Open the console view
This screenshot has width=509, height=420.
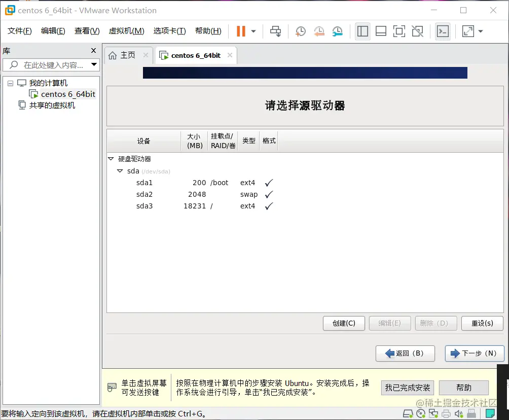click(443, 31)
